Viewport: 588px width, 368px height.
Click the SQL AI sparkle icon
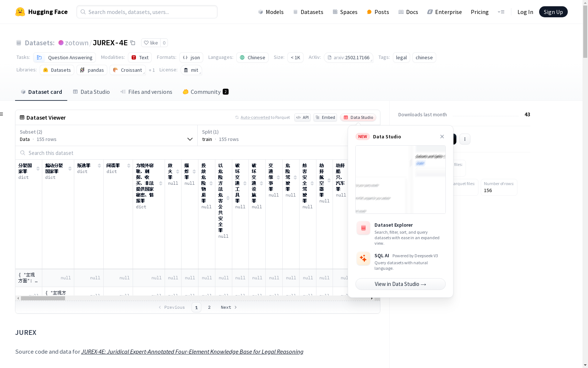pos(363,258)
